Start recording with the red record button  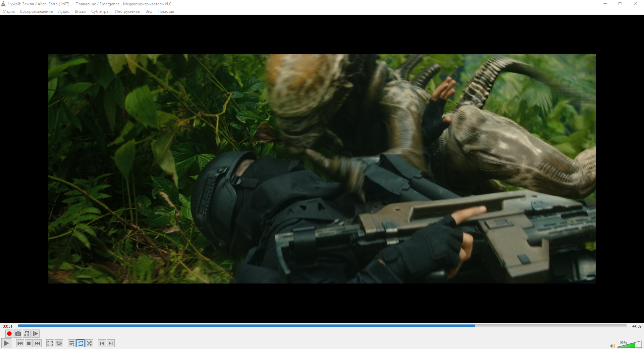pyautogui.click(x=9, y=334)
